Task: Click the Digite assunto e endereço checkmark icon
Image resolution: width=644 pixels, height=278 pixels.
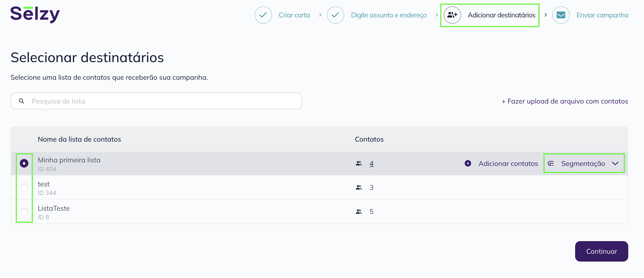Action: 335,15
